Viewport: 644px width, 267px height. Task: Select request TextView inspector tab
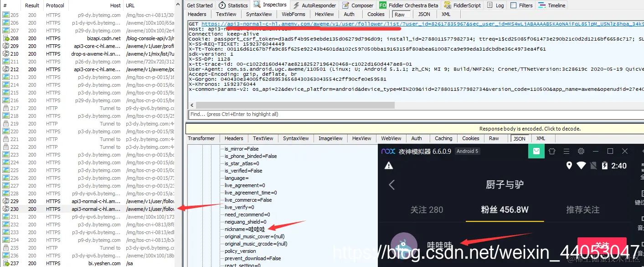(226, 14)
